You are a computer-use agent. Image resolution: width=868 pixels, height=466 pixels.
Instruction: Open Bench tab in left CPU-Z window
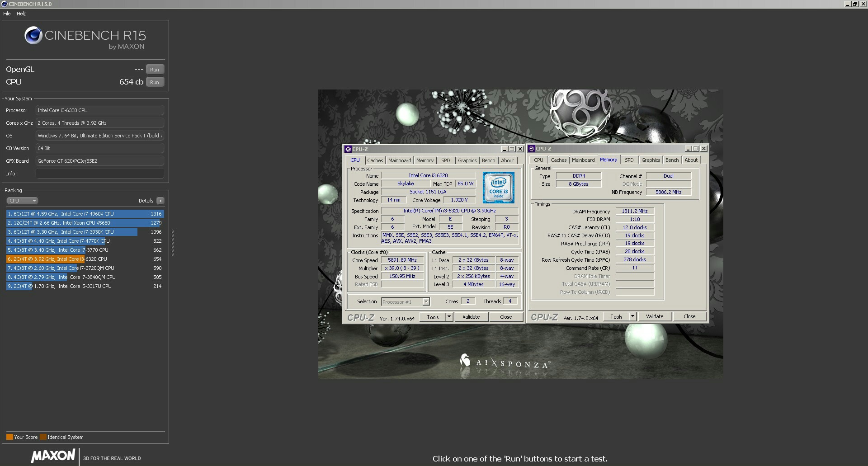488,160
